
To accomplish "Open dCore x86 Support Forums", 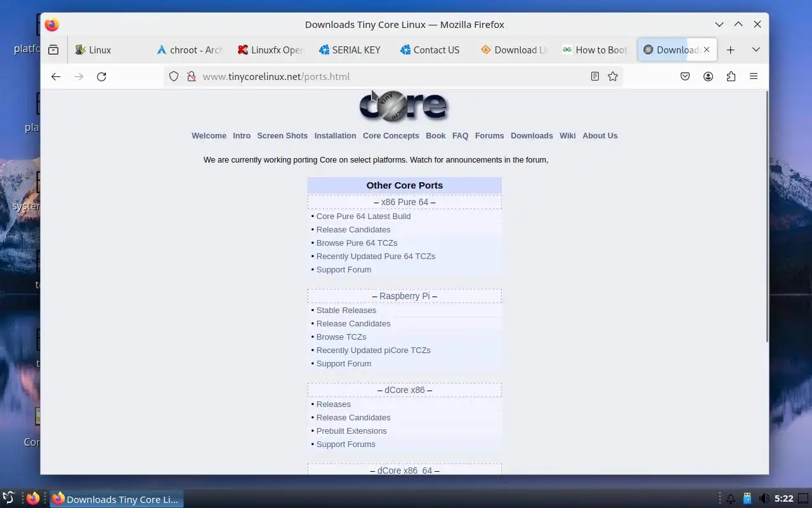I will click(346, 444).
